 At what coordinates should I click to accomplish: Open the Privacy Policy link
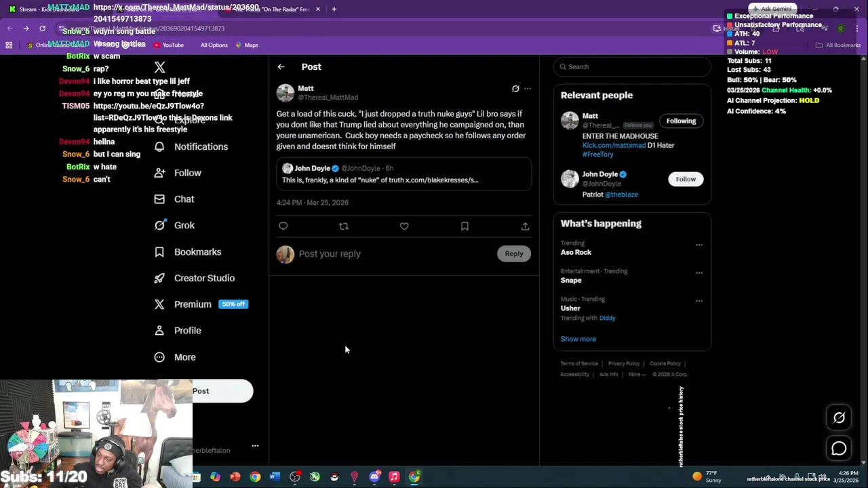tap(624, 364)
